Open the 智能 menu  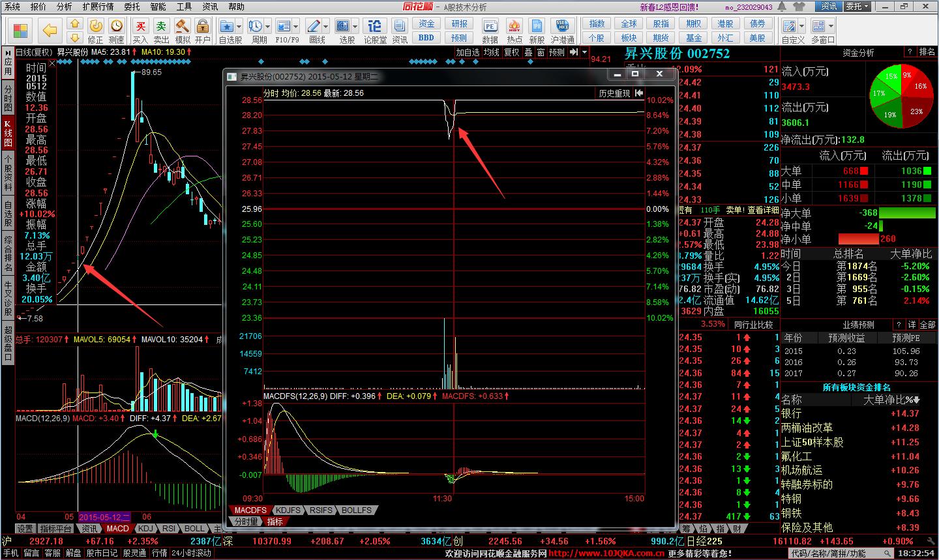point(158,7)
